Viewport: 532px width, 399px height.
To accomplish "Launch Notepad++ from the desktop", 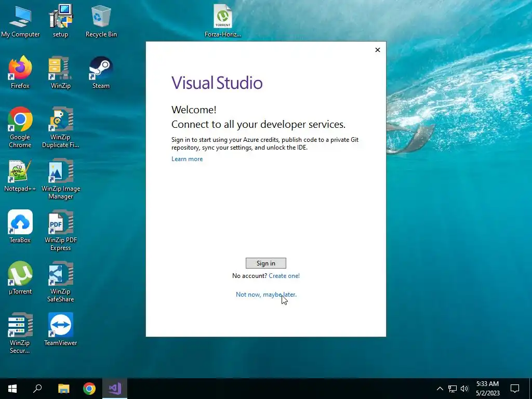I will point(20,176).
